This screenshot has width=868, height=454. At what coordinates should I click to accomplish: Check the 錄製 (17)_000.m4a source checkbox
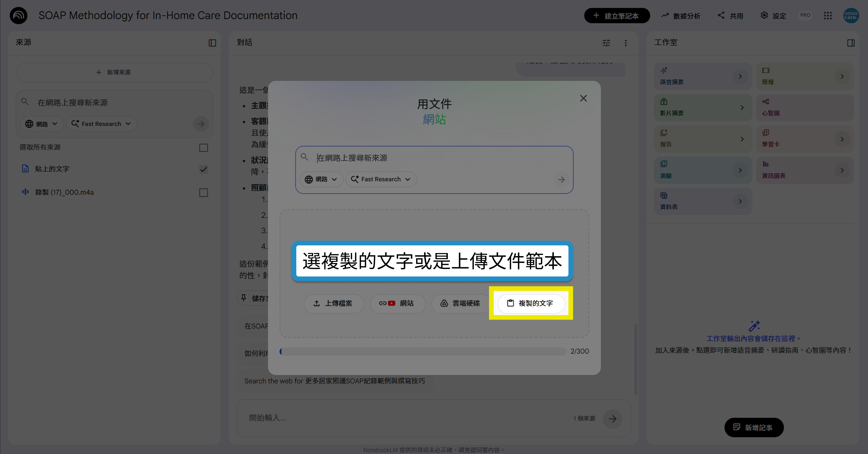(203, 192)
